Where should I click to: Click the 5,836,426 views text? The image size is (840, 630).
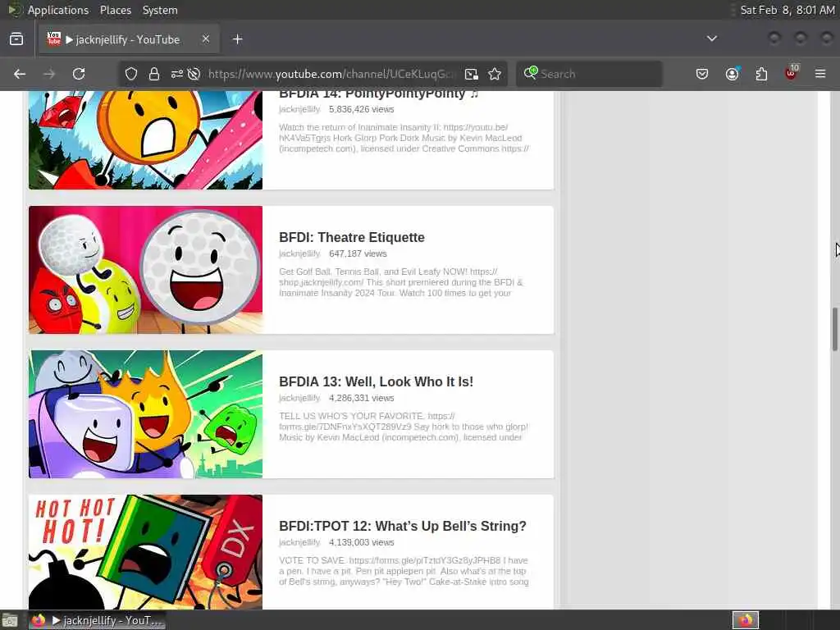point(361,109)
